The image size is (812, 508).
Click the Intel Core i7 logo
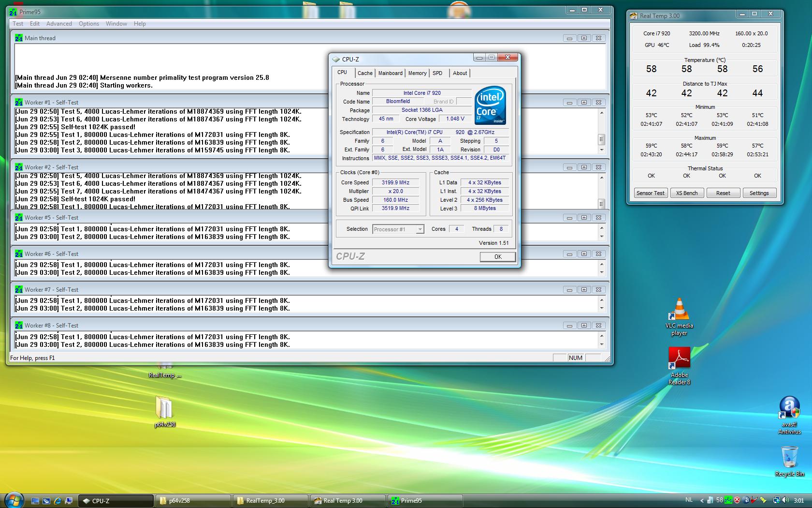(490, 105)
